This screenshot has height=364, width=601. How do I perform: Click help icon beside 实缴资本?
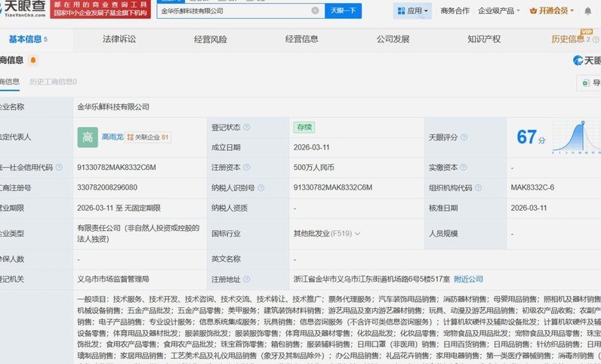(464, 167)
